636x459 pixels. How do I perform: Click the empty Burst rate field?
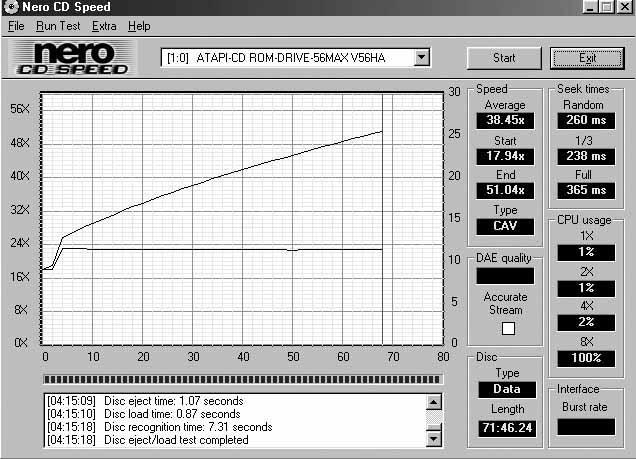(588, 427)
